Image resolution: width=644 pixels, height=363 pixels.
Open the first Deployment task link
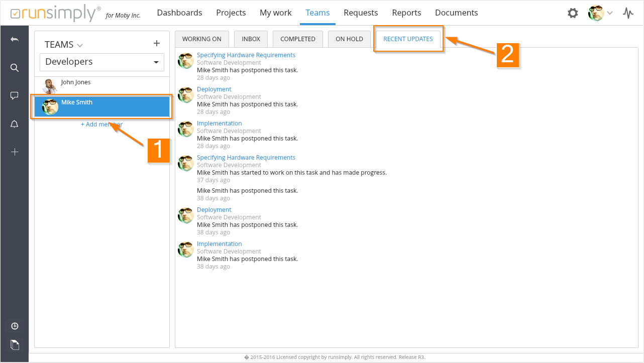214,89
